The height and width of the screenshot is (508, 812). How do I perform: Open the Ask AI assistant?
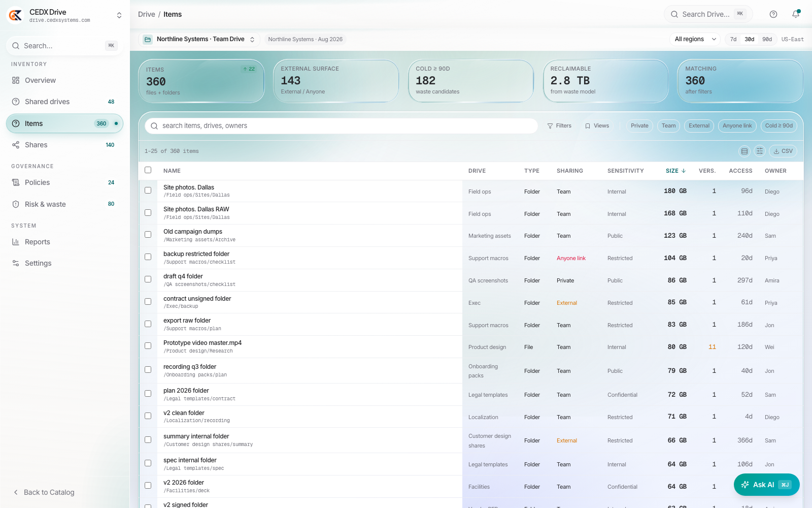coord(767,485)
